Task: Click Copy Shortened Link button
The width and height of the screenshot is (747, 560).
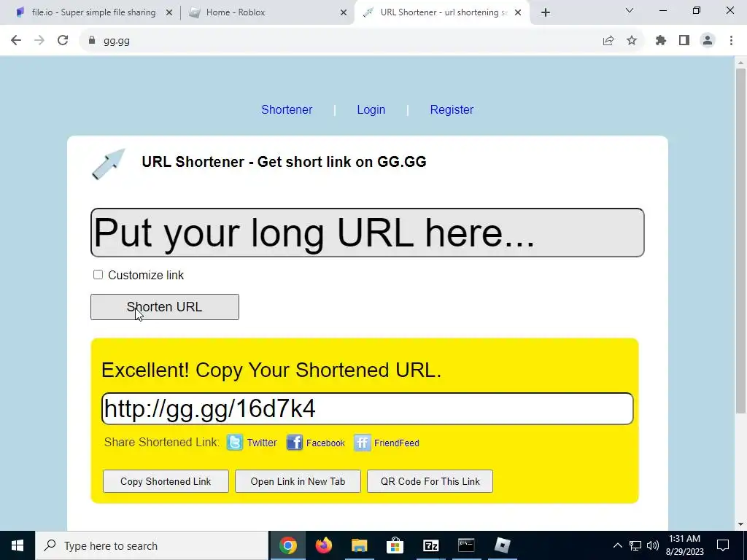Action: pos(166,481)
